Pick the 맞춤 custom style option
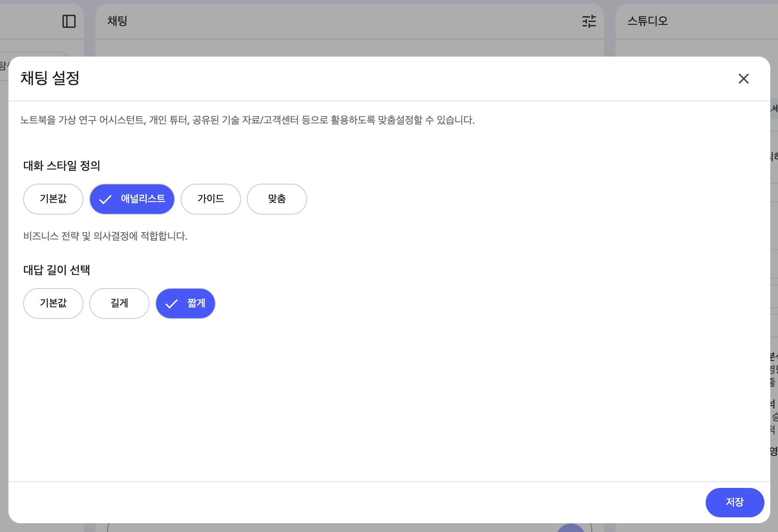 click(x=277, y=199)
